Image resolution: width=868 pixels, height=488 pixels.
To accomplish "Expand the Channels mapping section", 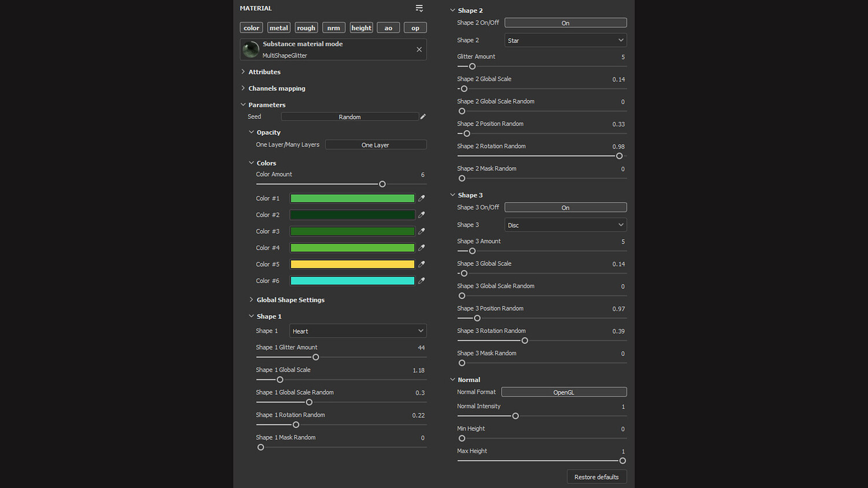I will click(277, 88).
